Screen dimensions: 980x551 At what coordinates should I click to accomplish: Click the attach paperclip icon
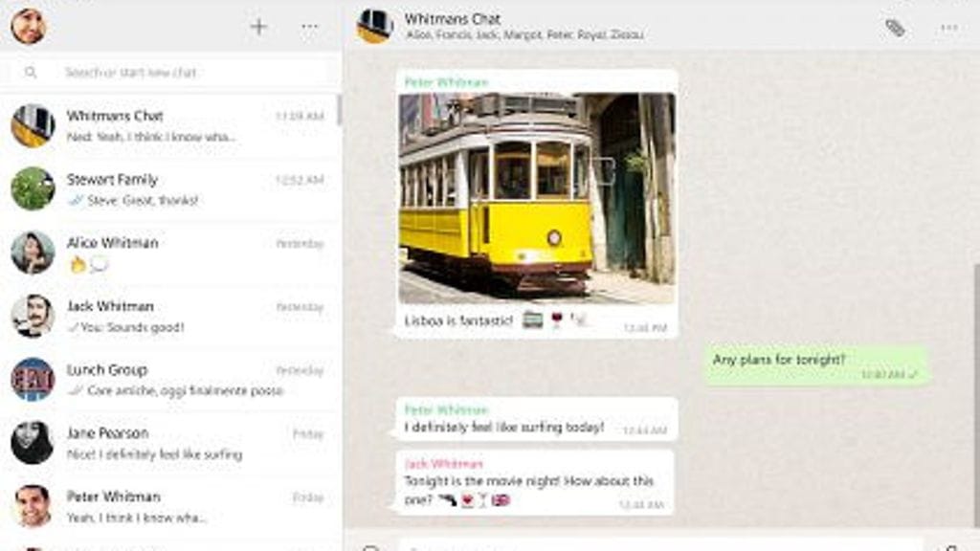pyautogui.click(x=895, y=28)
